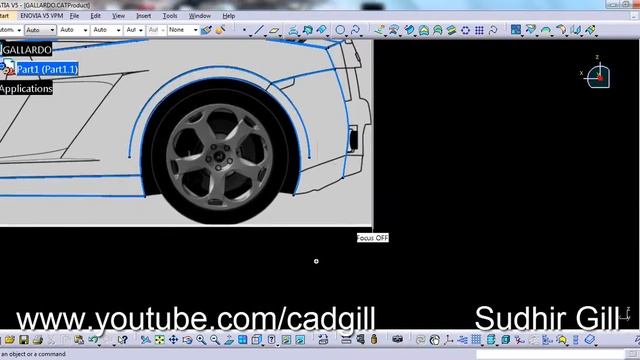Open the View menu
This screenshot has height=360, width=640.
click(118, 16)
